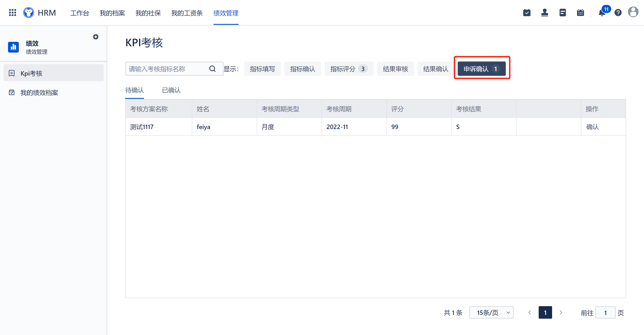Click the HRM monkey logo
The image size is (644, 335).
click(28, 13)
